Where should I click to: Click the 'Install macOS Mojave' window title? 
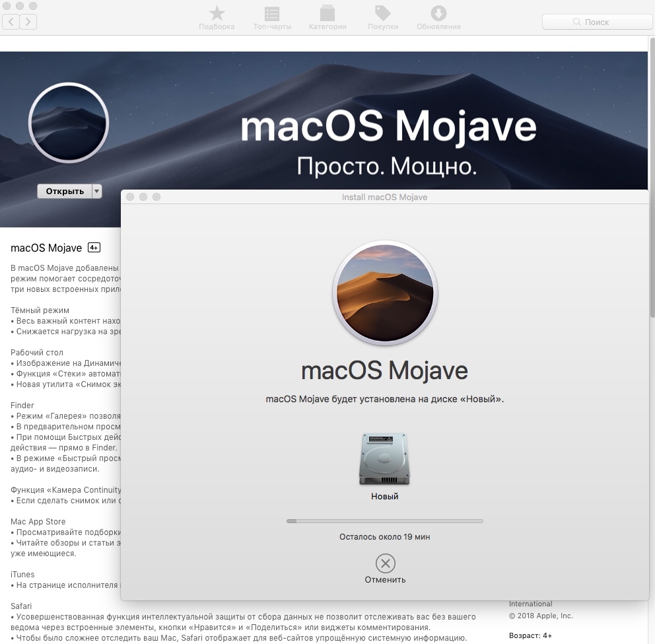point(385,197)
